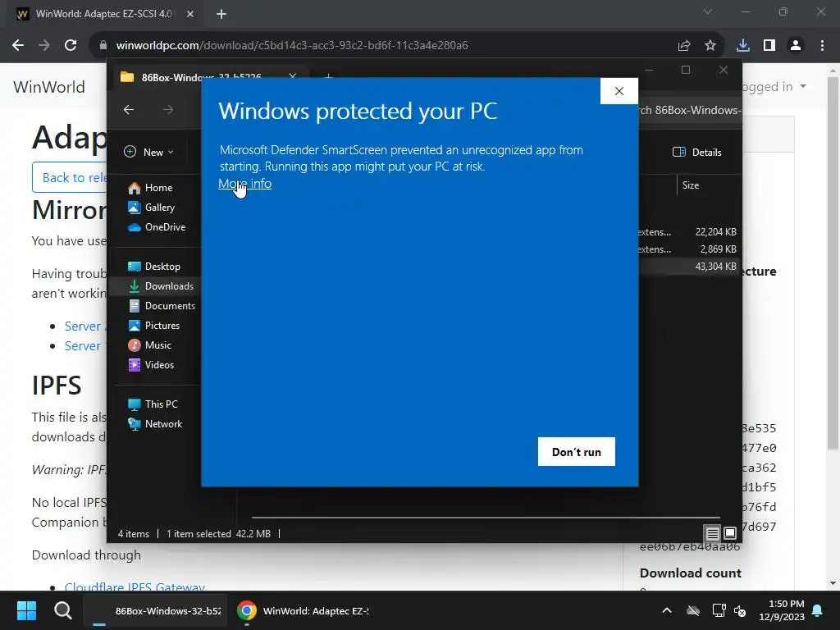Open Chrome three-dot menu

822,46
